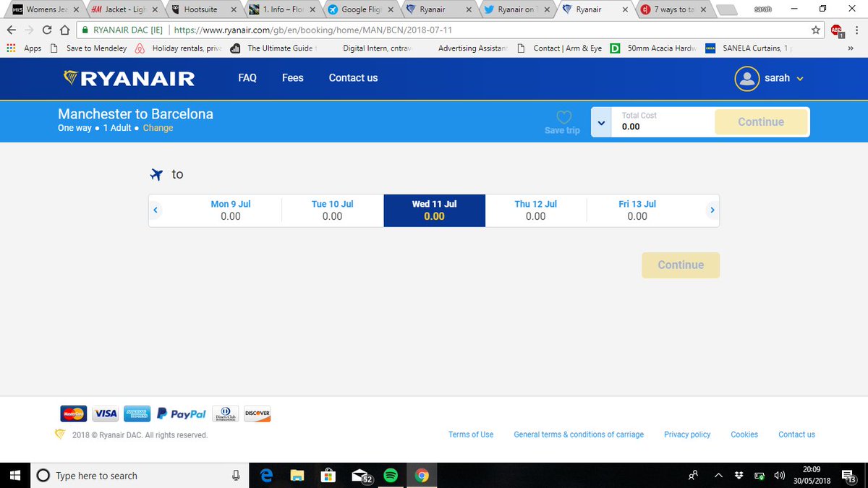868x488 pixels.
Task: Click the microphone icon in taskbar search
Action: click(x=236, y=475)
